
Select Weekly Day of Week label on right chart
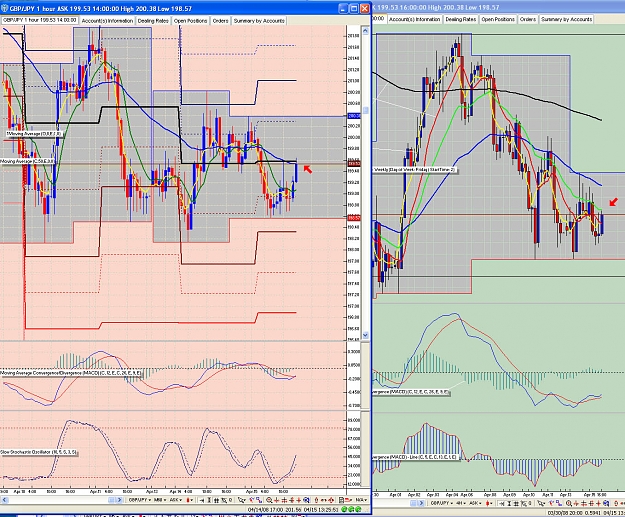tap(415, 170)
